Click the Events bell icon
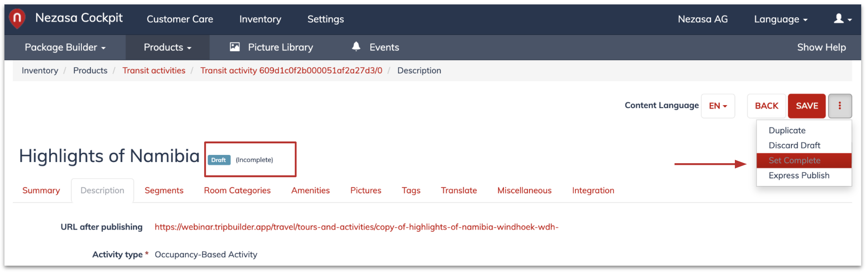This screenshot has width=868, height=274. [356, 46]
